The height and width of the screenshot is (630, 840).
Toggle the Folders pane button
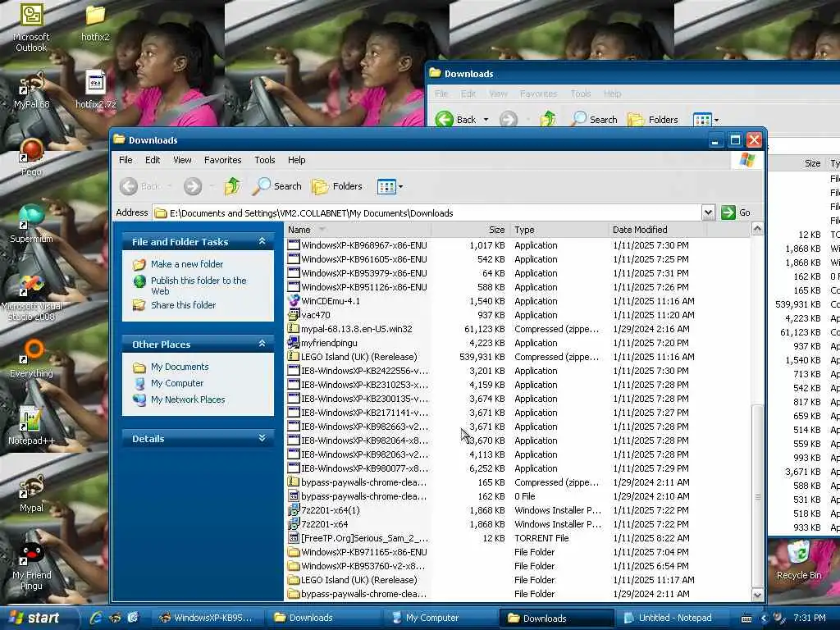pos(337,186)
